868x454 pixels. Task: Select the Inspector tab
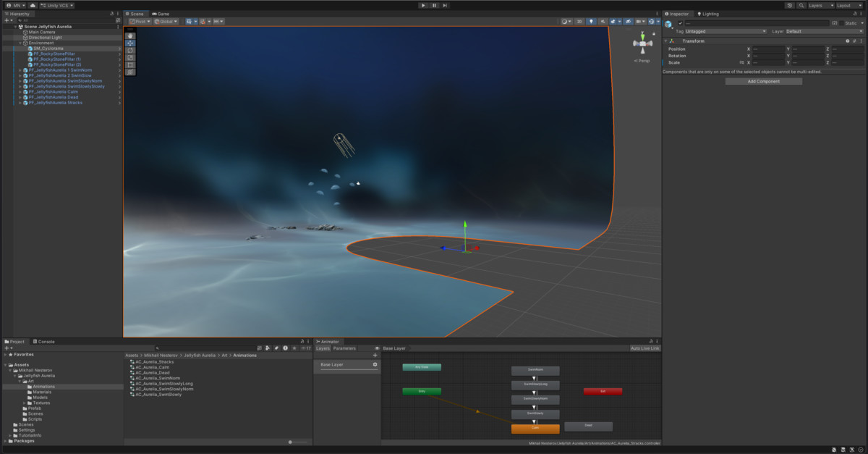pyautogui.click(x=677, y=14)
